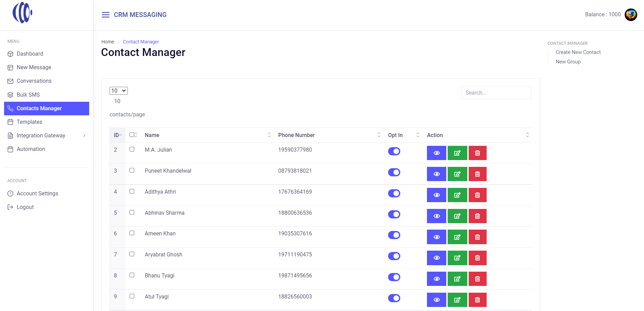Check the select-all checkbox in header
The image size is (644, 311).
[132, 135]
